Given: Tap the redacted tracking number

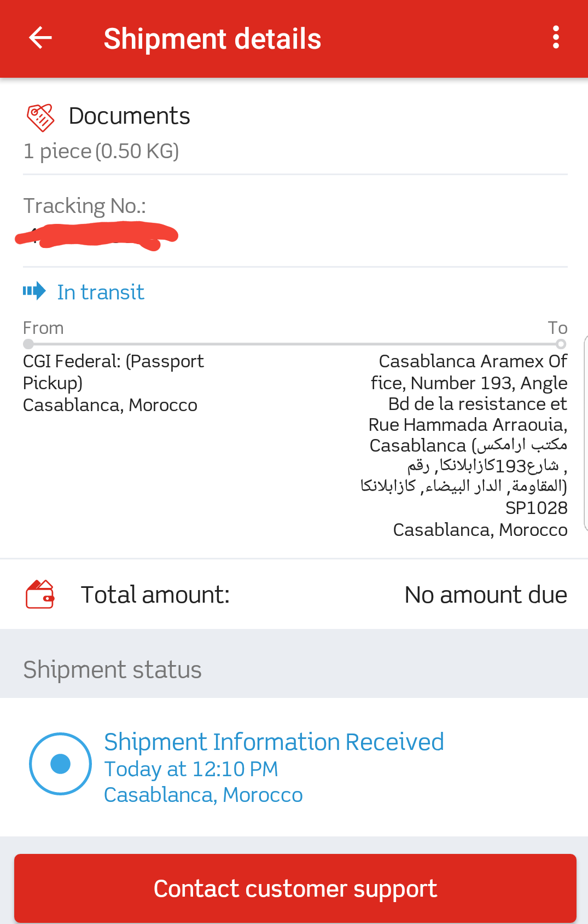Looking at the screenshot, I should click(x=97, y=236).
